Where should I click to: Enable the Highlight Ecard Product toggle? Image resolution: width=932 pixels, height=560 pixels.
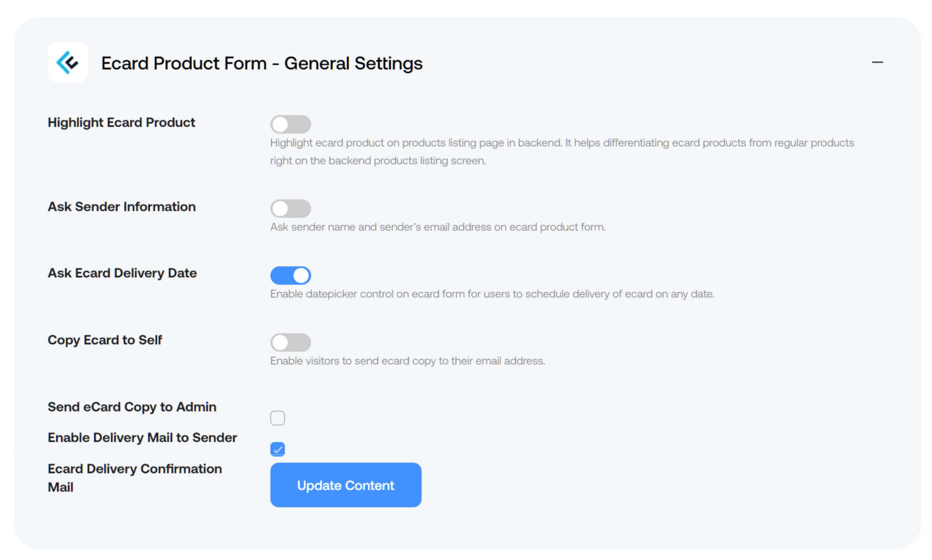(x=291, y=124)
